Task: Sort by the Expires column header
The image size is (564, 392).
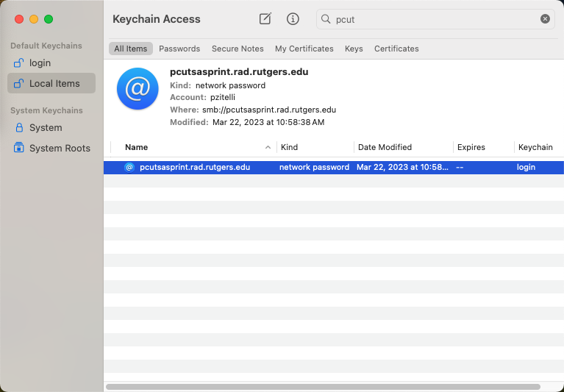Action: tap(471, 147)
